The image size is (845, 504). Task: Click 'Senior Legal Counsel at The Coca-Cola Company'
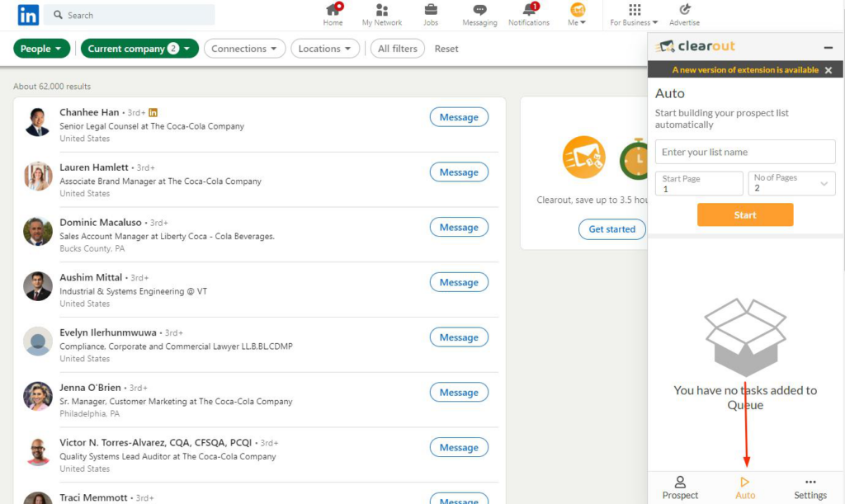pyautogui.click(x=152, y=126)
